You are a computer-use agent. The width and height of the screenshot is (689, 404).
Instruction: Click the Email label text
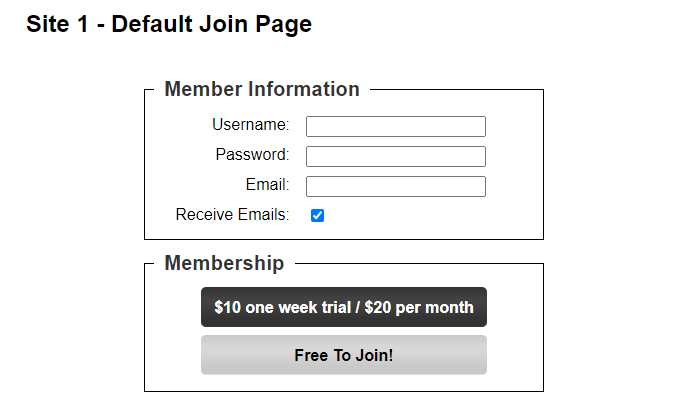click(x=267, y=185)
